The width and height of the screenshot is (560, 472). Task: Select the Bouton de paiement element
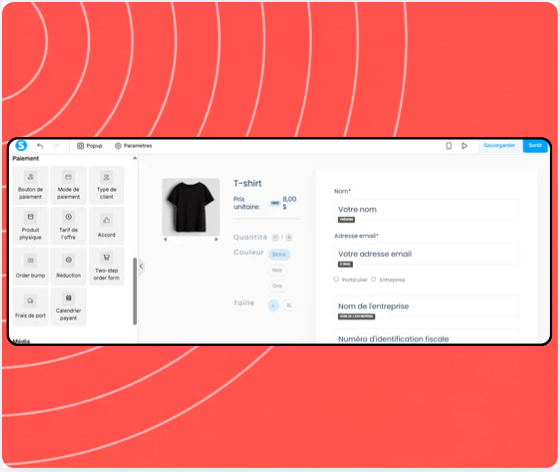pos(30,186)
